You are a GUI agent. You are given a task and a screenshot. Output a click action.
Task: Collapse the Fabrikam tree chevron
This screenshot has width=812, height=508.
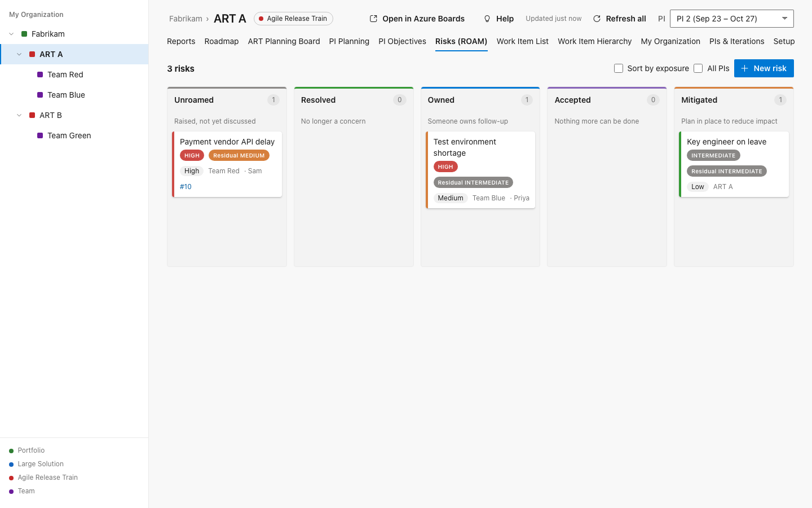pos(11,34)
